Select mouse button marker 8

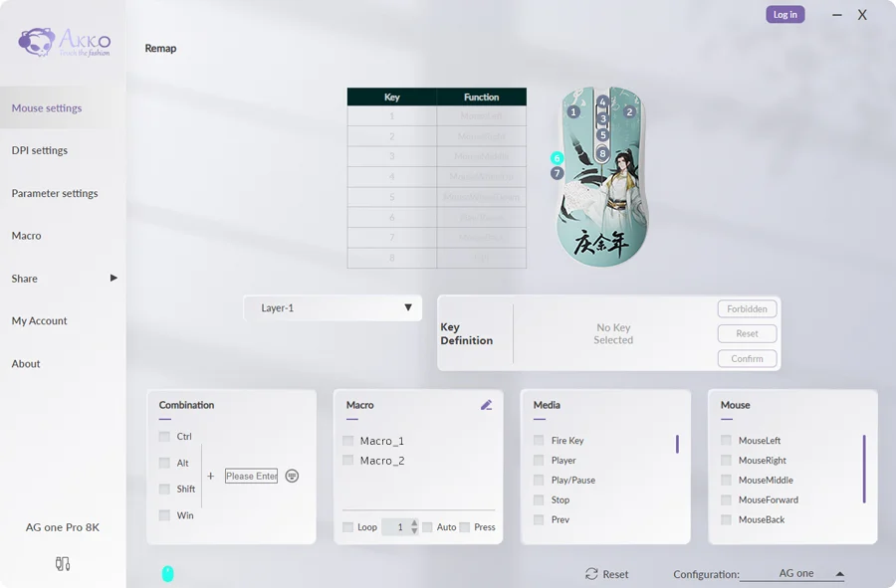[602, 153]
